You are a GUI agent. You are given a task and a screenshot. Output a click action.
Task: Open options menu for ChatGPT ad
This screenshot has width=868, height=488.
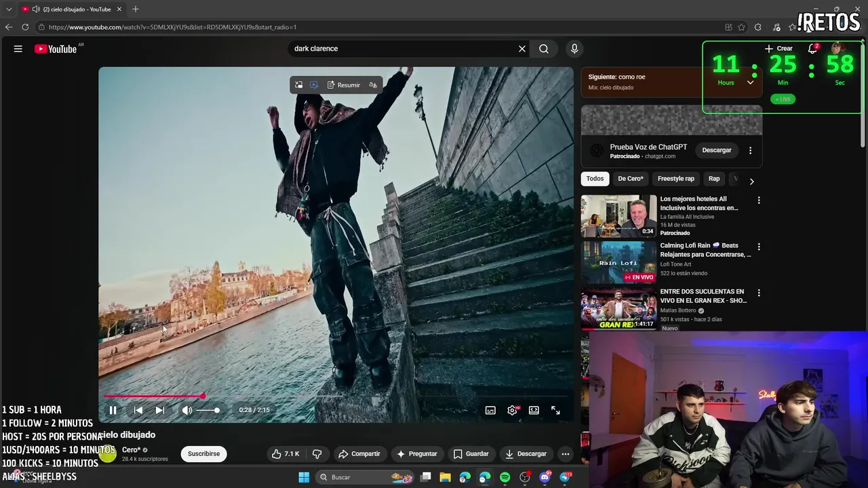[750, 150]
